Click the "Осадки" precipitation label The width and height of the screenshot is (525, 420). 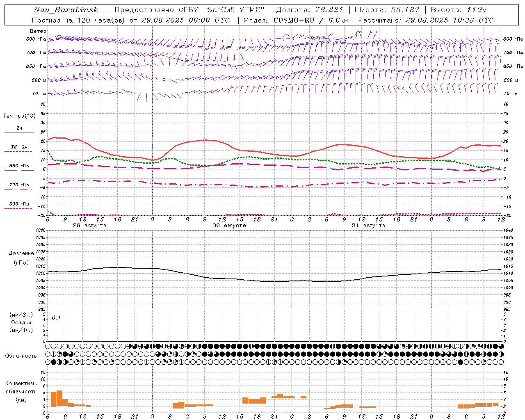tap(21, 322)
